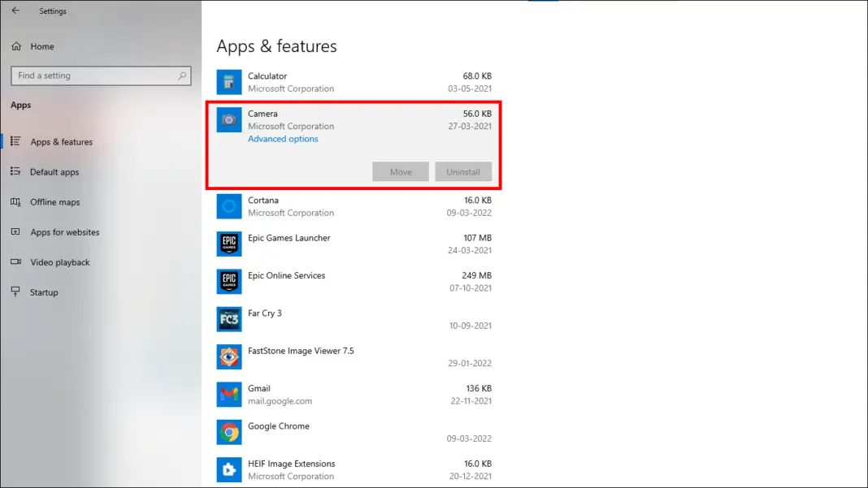The height and width of the screenshot is (488, 868).
Task: Click the Calculator app icon
Action: click(x=229, y=82)
